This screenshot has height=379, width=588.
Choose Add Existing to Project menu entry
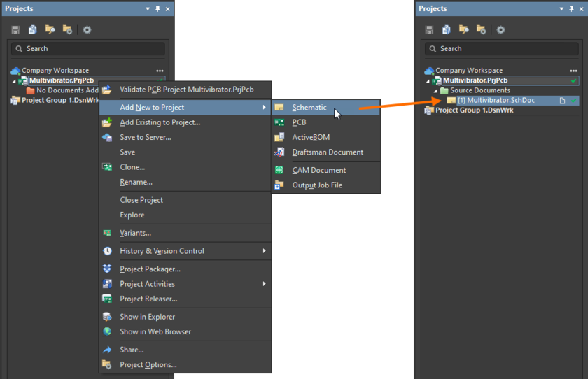click(160, 122)
